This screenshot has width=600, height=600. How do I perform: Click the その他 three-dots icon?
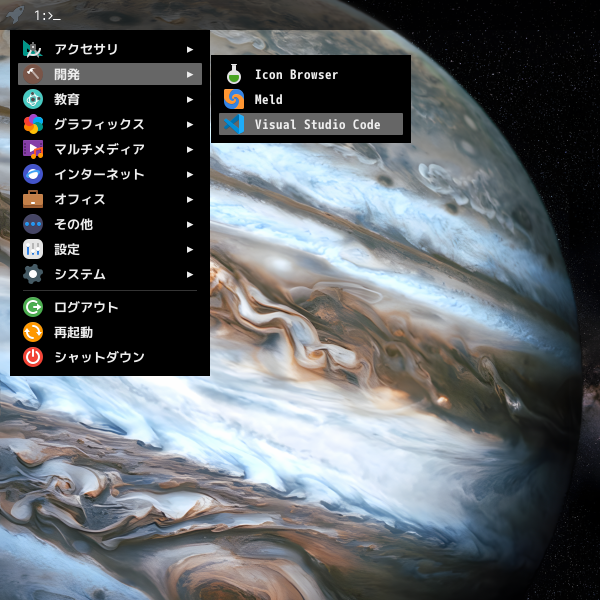point(33,224)
